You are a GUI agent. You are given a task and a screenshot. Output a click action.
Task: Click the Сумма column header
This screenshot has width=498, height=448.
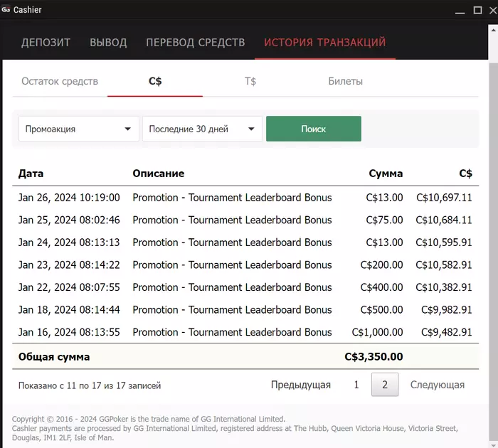386,174
